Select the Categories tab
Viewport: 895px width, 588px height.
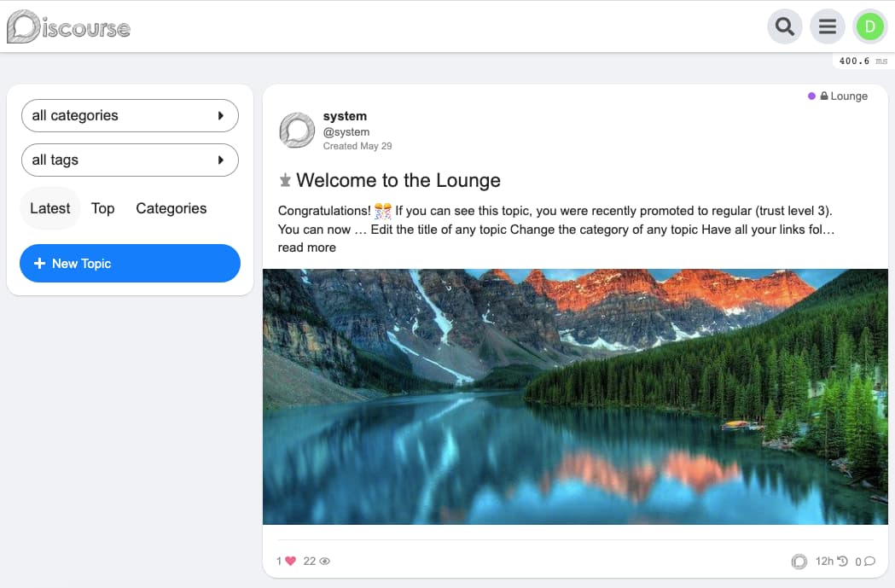(x=171, y=208)
